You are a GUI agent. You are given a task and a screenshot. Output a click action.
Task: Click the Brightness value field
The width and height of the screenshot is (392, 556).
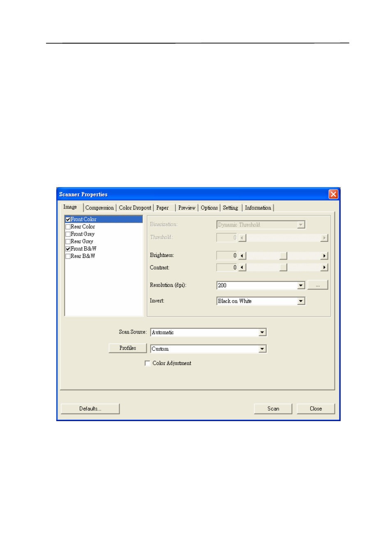click(x=227, y=256)
